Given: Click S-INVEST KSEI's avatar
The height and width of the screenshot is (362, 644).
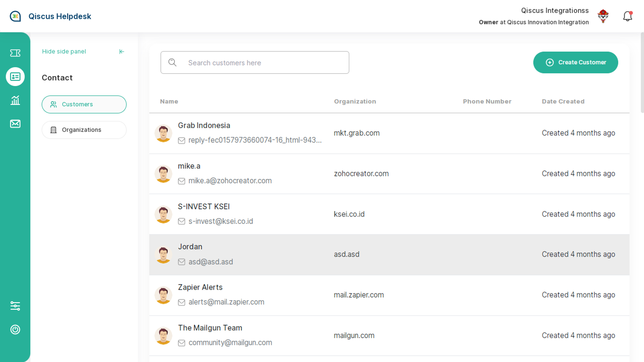Looking at the screenshot, I should [x=163, y=214].
